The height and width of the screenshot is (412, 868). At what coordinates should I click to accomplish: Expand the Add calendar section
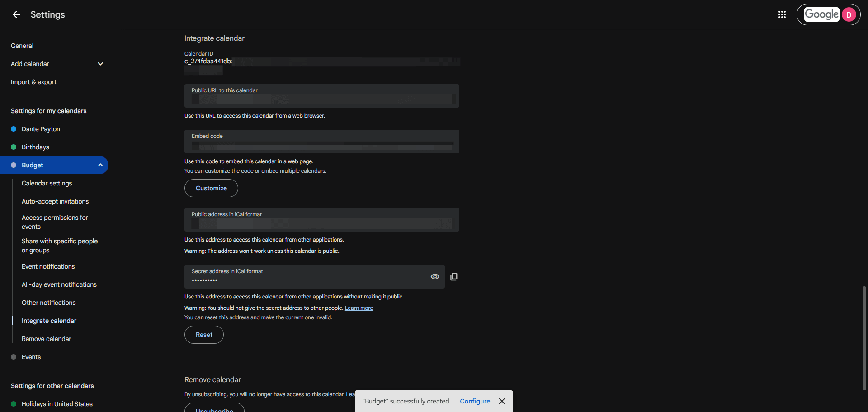coord(100,64)
